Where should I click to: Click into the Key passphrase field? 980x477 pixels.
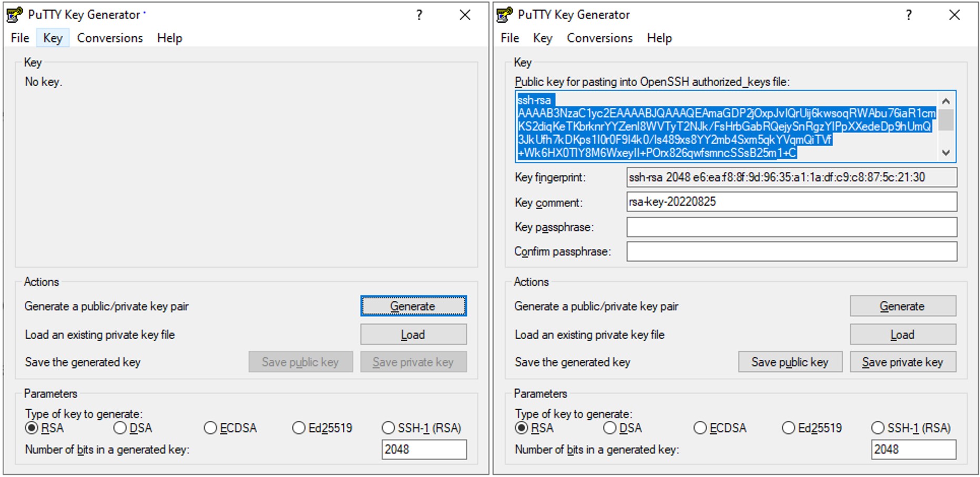[791, 227]
